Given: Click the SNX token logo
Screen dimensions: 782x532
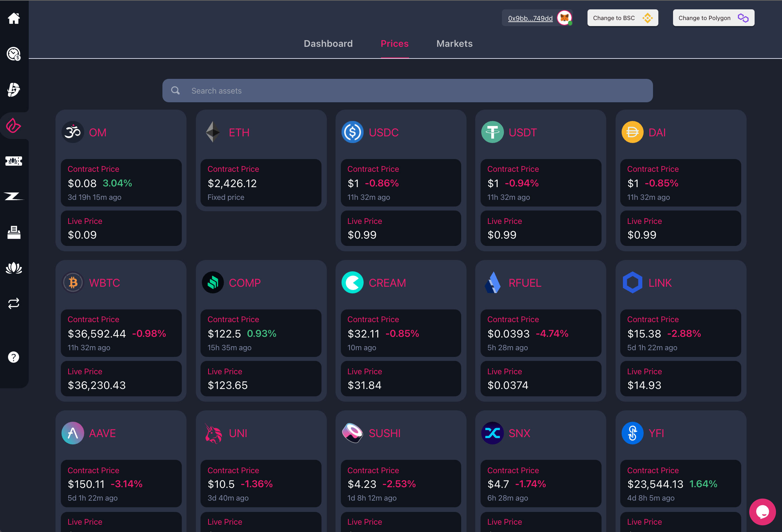Looking at the screenshot, I should point(492,433).
